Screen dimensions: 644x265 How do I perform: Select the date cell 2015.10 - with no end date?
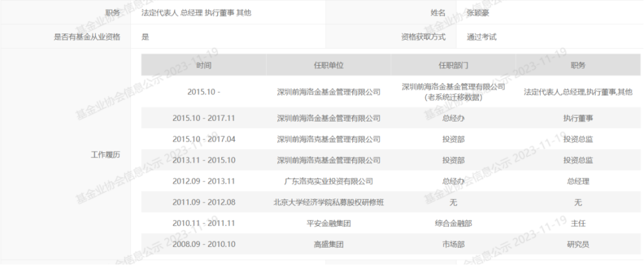point(204,92)
